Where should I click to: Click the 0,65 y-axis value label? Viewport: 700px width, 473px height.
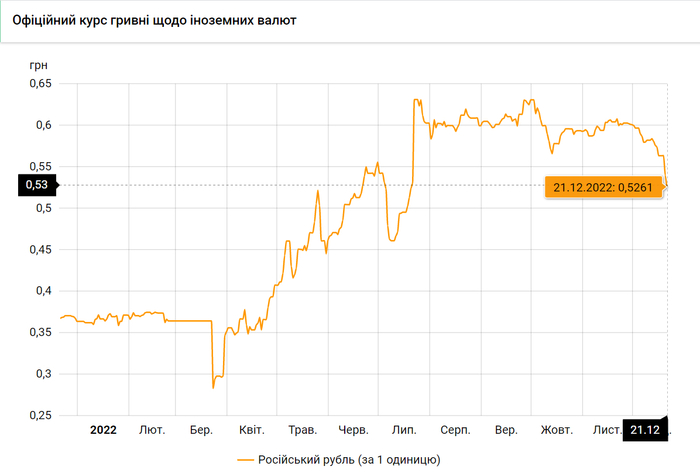[x=38, y=84]
